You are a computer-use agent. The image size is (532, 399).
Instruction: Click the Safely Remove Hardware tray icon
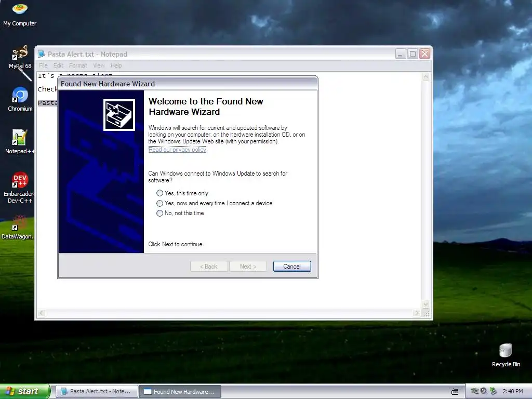click(474, 391)
